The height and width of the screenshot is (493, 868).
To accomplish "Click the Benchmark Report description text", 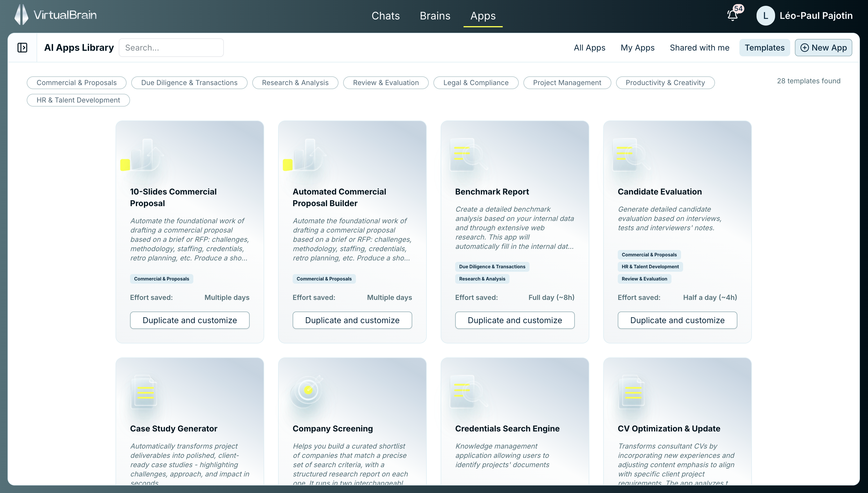I will tap(515, 228).
